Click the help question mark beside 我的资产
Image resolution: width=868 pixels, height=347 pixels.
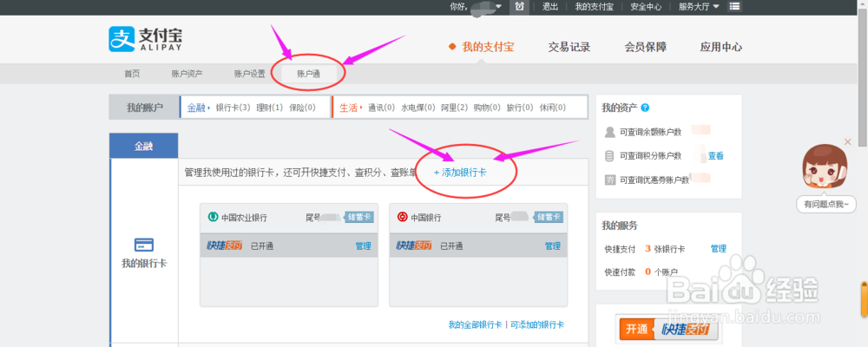[645, 108]
